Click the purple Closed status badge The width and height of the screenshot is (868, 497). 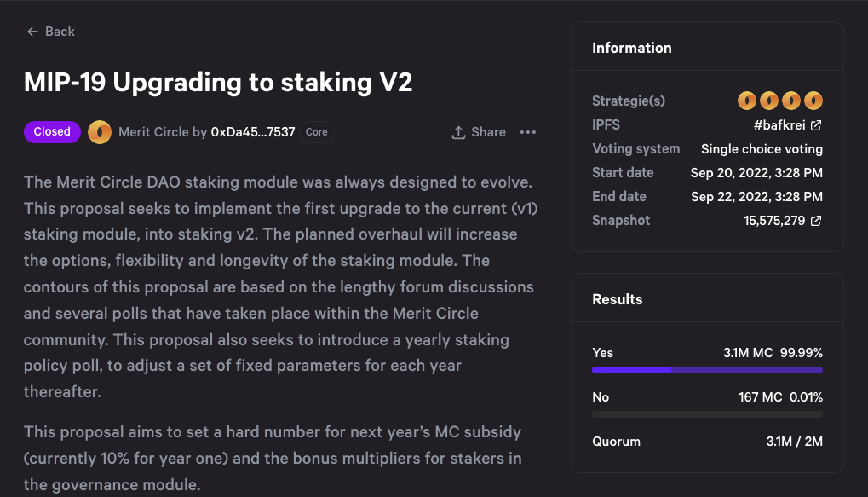(x=52, y=132)
